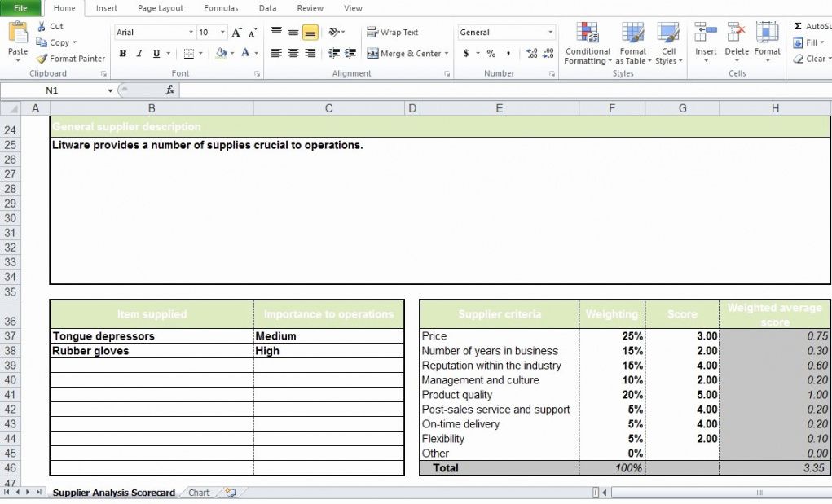
Task: Toggle Bold formatting
Action: (x=122, y=53)
